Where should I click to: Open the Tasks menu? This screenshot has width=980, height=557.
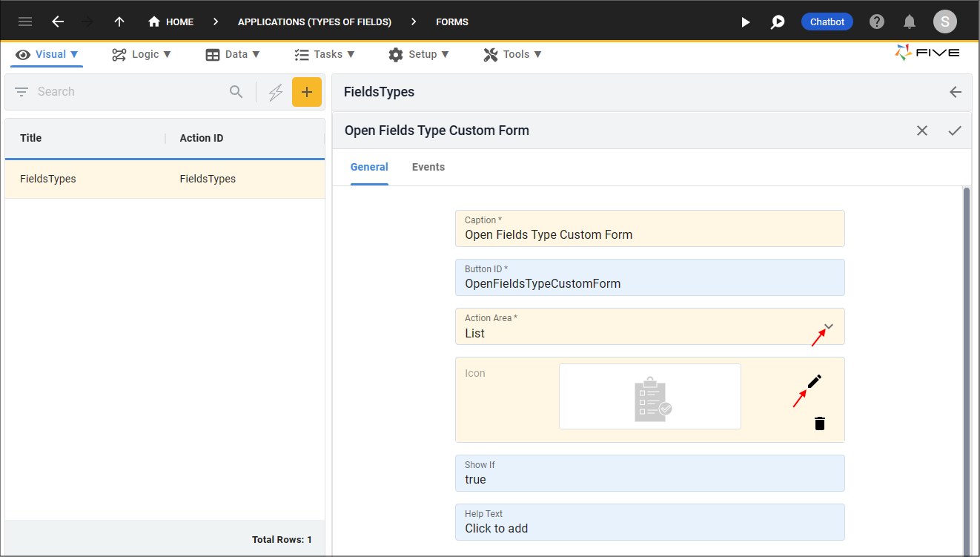coord(325,54)
